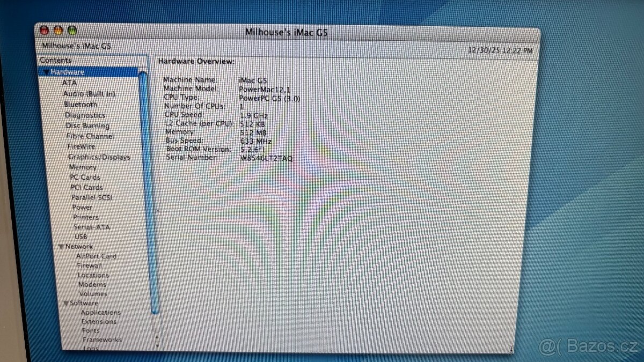The height and width of the screenshot is (362, 644).
Task: Select Fibre Channel in sidebar
Action: click(x=90, y=136)
